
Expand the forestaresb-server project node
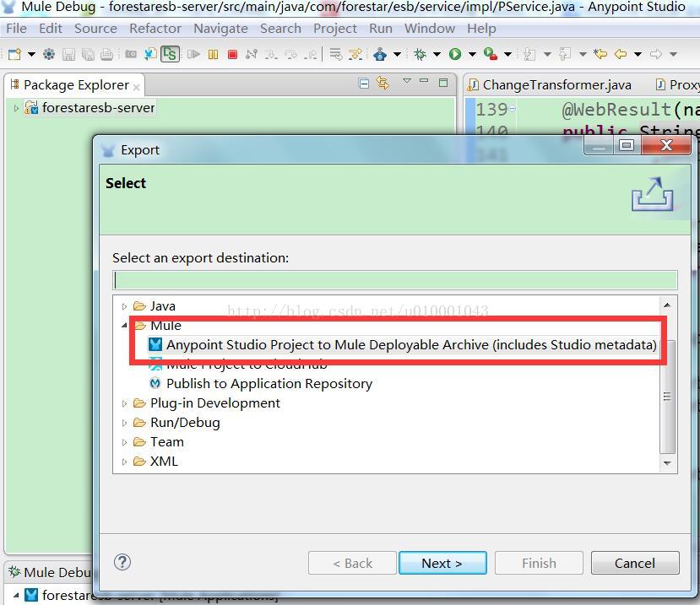[x=16, y=108]
